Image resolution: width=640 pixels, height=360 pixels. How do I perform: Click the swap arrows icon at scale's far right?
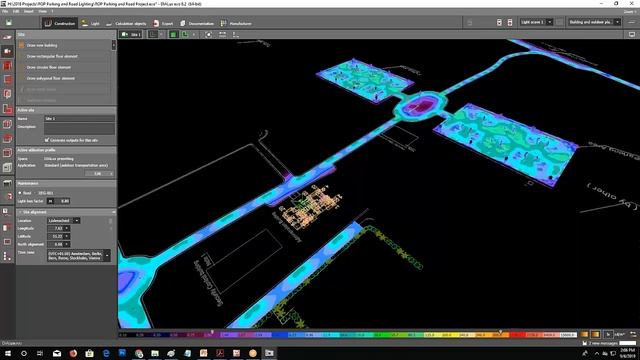point(633,334)
